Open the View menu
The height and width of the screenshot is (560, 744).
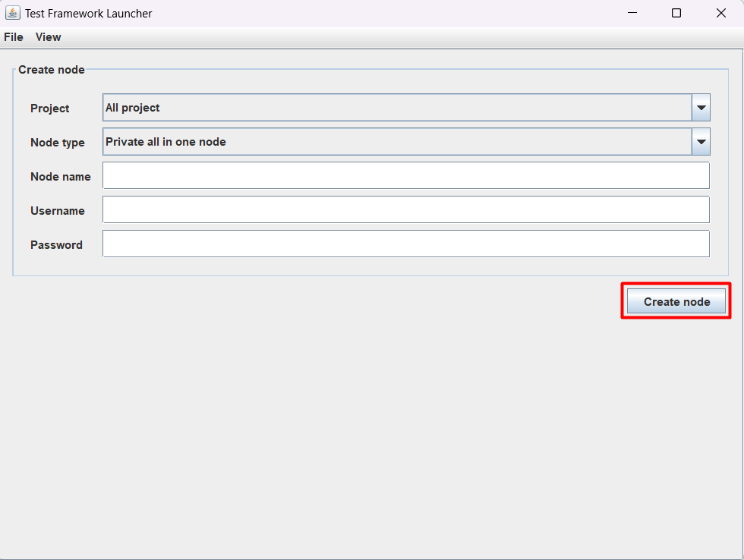48,37
